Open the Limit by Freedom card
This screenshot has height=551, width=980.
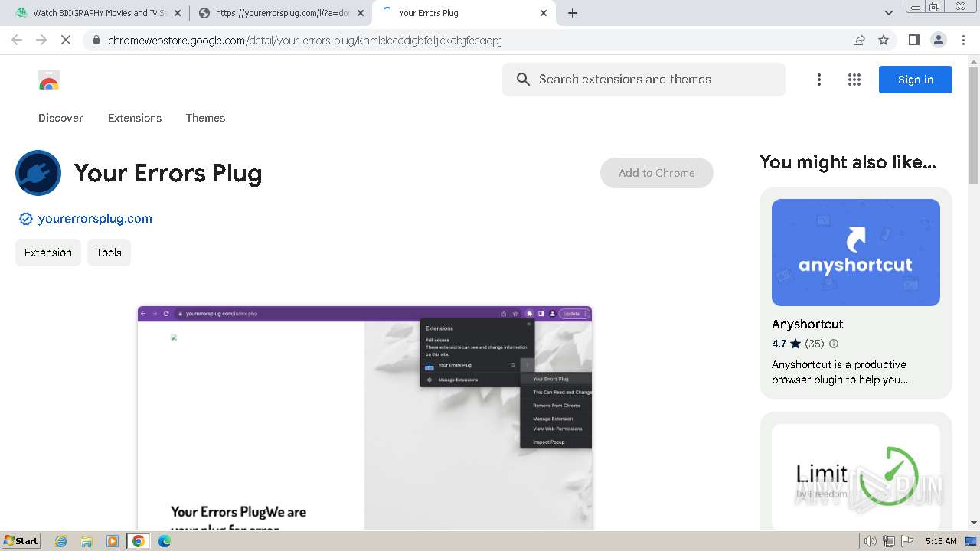pyautogui.click(x=856, y=471)
